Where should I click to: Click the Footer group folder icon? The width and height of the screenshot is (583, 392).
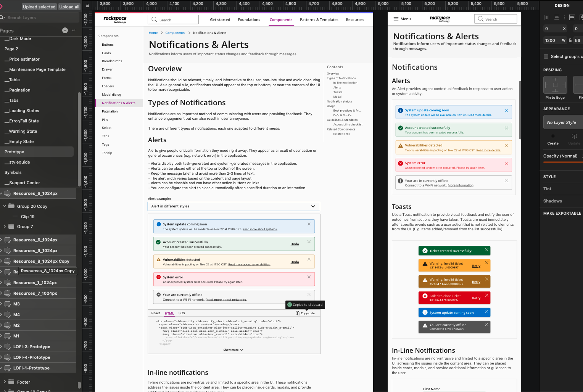coord(11,382)
